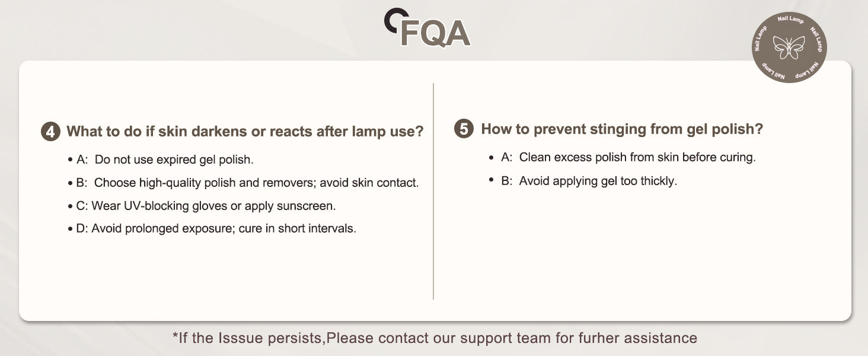Select the number 4 circle icon

click(50, 131)
